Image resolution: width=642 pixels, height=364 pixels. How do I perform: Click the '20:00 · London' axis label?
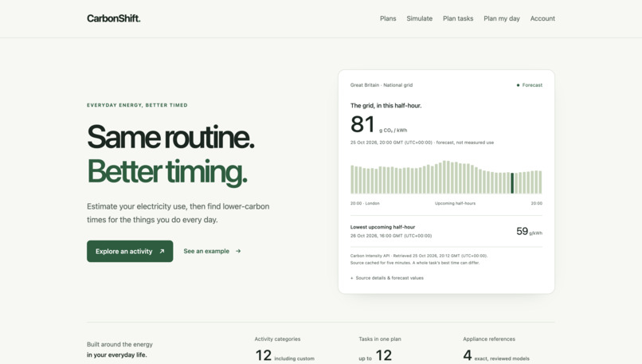coord(365,203)
